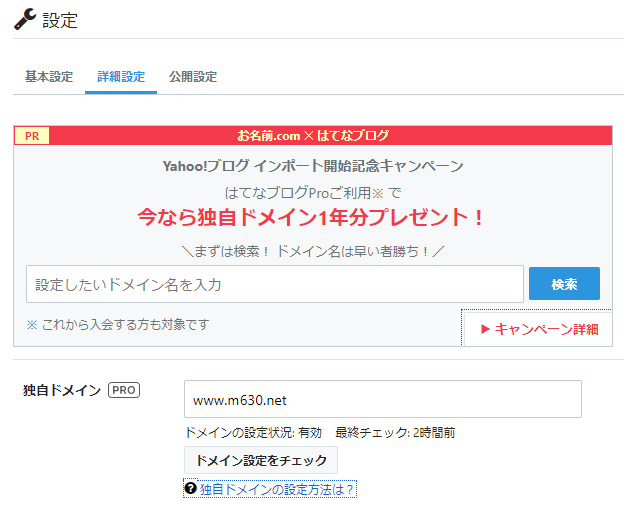The image size is (624, 513).
Task: Click the 今なら独自ドメイン1年分プレゼント！ headline
Action: click(x=311, y=217)
